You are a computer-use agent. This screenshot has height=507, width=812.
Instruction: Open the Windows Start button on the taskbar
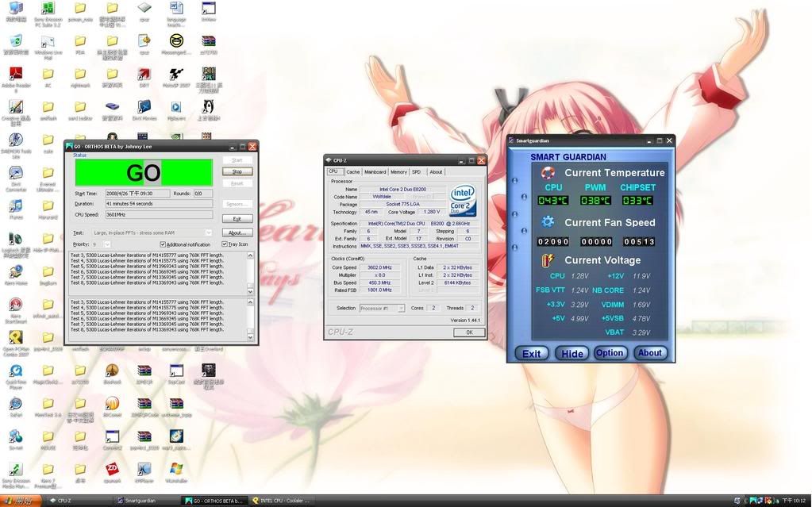21,501
